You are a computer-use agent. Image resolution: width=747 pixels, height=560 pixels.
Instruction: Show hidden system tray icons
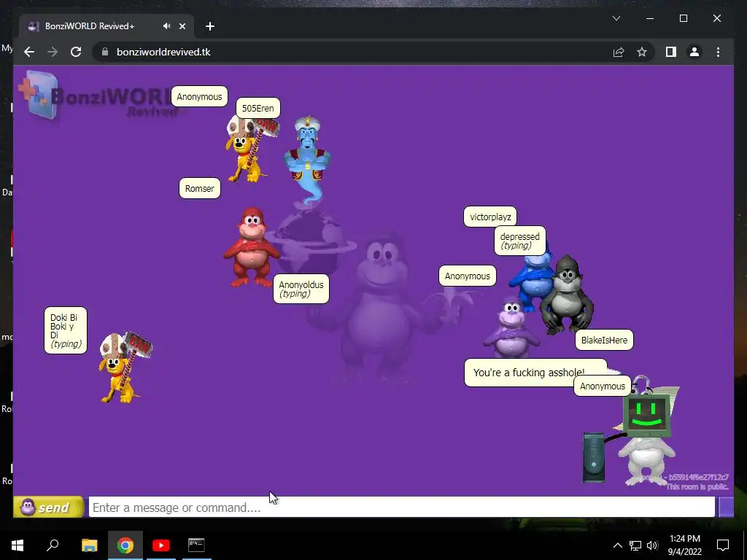coord(617,545)
